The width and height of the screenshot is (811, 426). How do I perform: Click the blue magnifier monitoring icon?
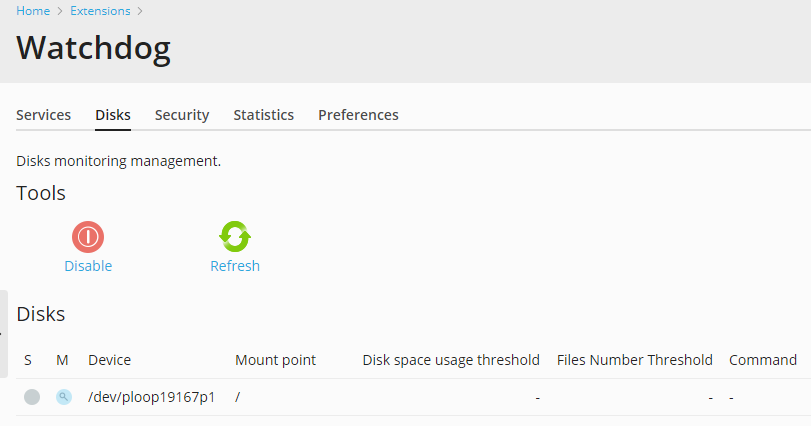click(64, 397)
